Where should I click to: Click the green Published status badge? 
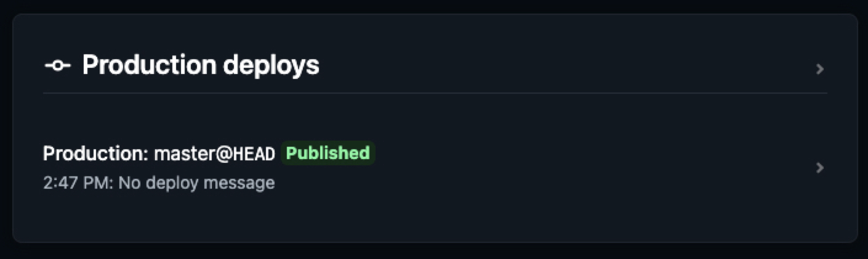328,153
